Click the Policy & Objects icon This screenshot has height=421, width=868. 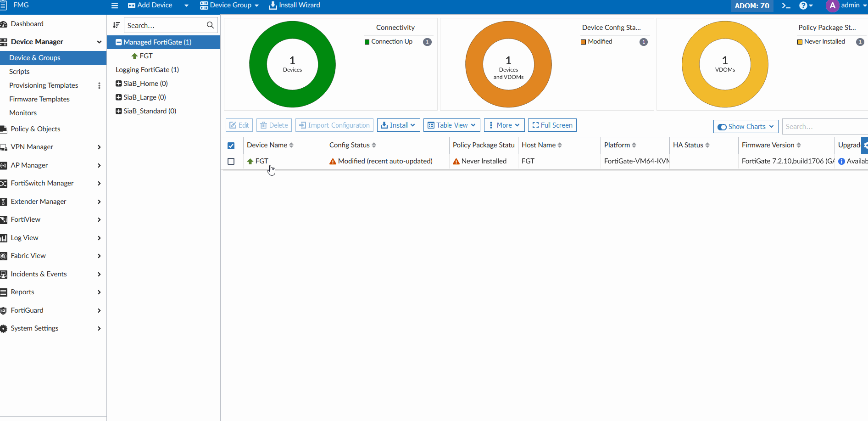click(4, 129)
